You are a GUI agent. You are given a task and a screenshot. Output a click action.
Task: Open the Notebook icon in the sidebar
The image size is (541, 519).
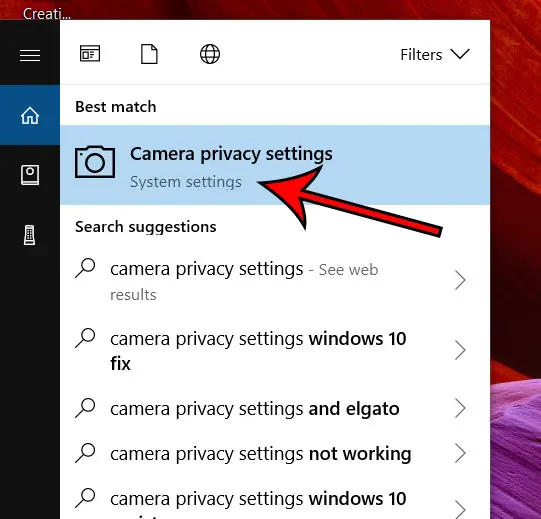(x=30, y=175)
